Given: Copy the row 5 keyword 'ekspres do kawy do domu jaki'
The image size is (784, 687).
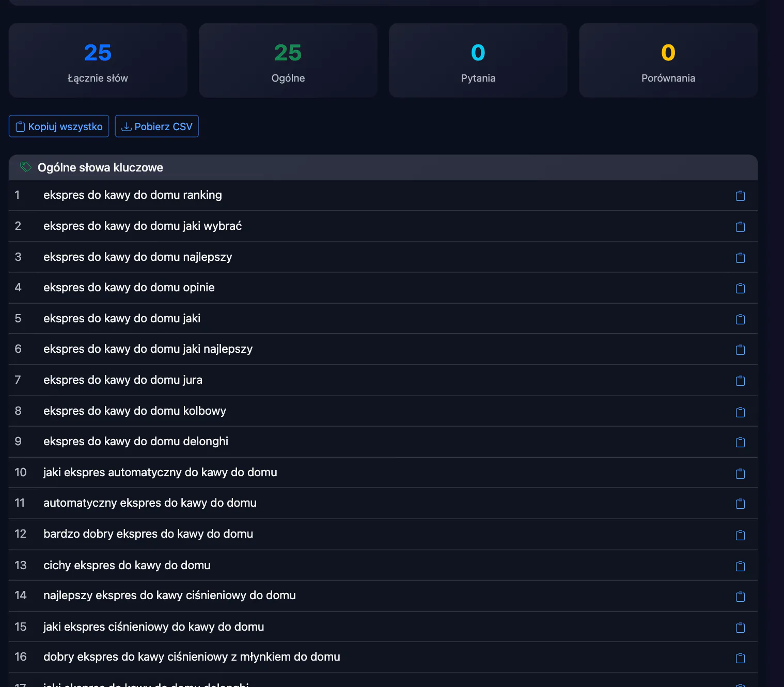Looking at the screenshot, I should click(x=740, y=319).
